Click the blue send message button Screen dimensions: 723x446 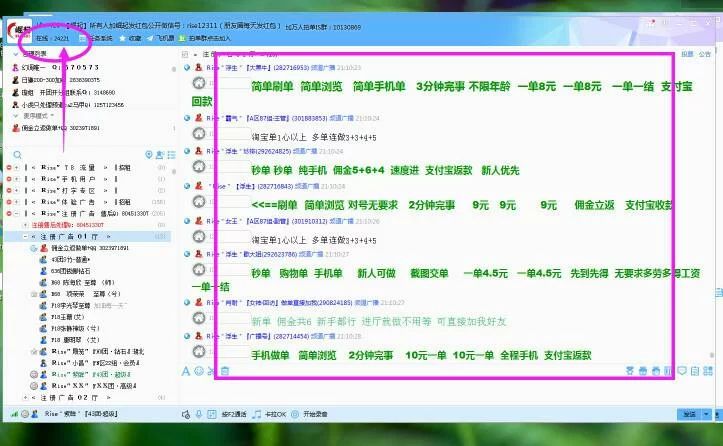[688, 414]
